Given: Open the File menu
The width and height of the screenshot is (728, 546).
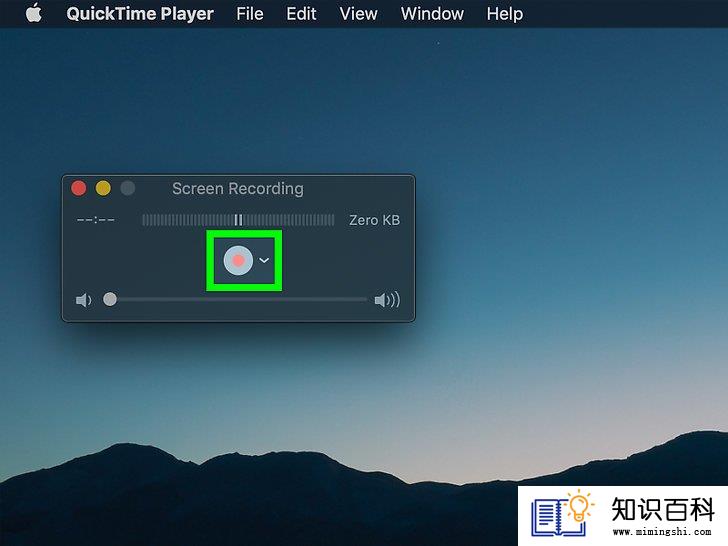Looking at the screenshot, I should pyautogui.click(x=250, y=14).
